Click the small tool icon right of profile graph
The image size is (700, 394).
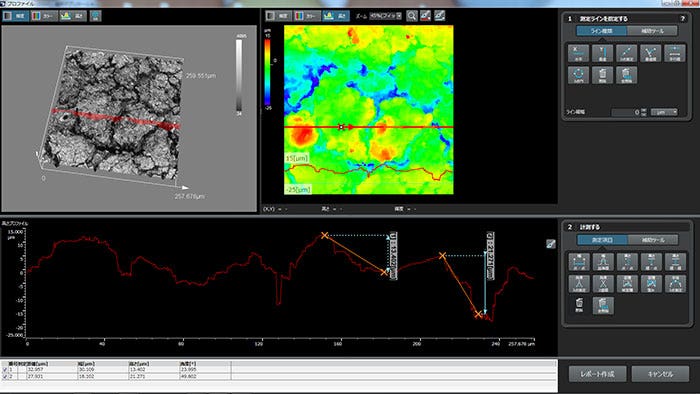pyautogui.click(x=551, y=244)
